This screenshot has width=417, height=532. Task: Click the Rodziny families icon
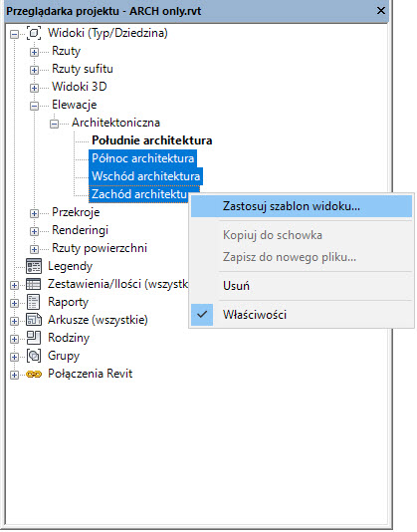pyautogui.click(x=34, y=338)
